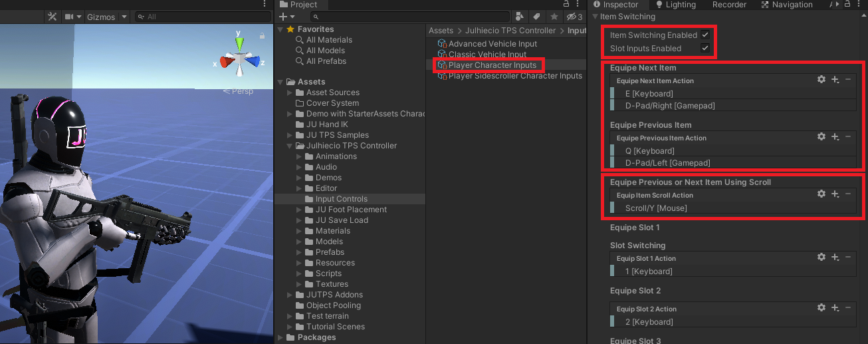Click the Search by Label tag icon
This screenshot has height=344, width=868.
click(x=536, y=17)
